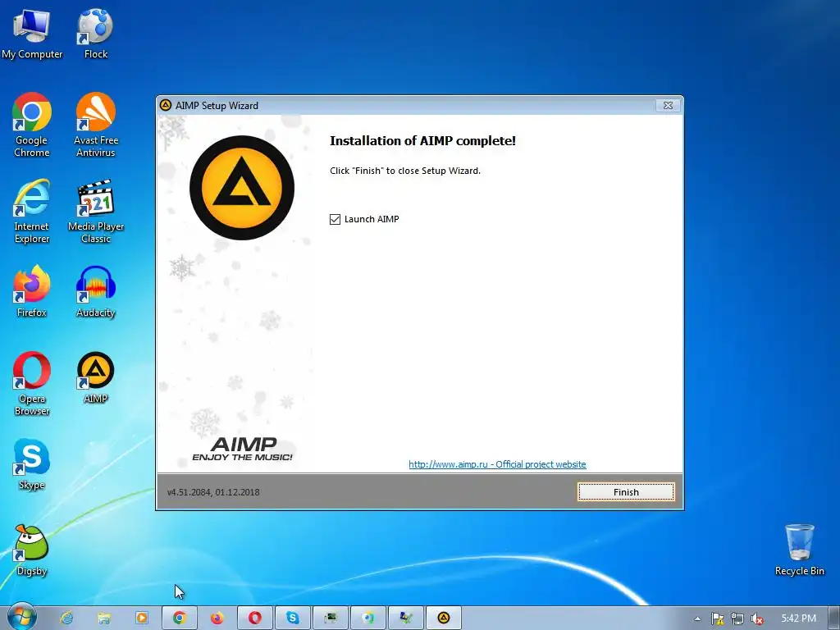Uncheck the Launch AIMP checkbox
This screenshot has height=630, width=840.
tap(335, 219)
